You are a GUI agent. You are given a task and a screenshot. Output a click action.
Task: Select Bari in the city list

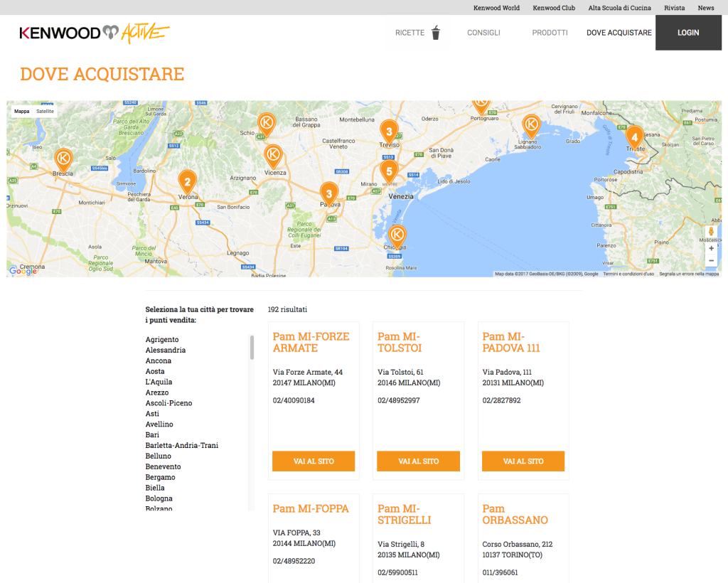(x=152, y=435)
